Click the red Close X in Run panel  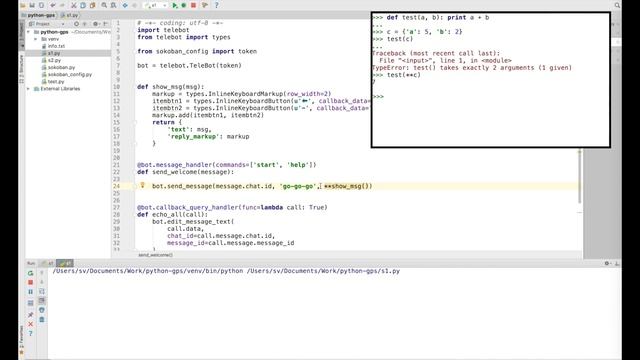click(x=31, y=324)
